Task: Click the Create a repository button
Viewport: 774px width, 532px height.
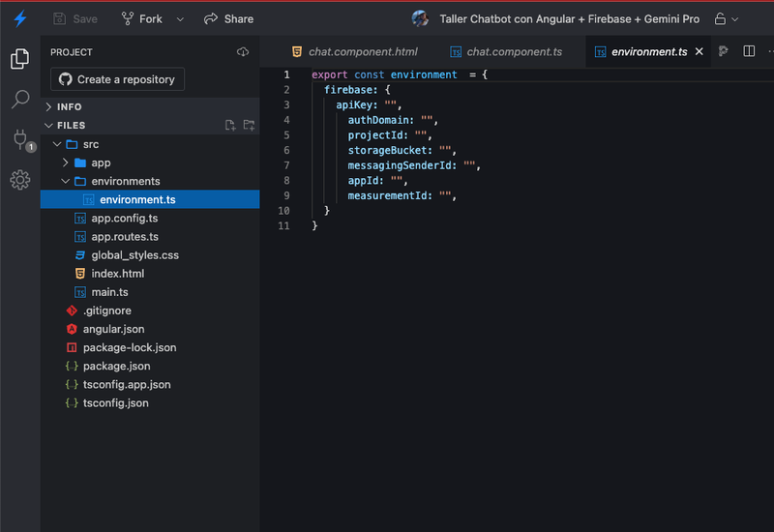Action: (117, 79)
